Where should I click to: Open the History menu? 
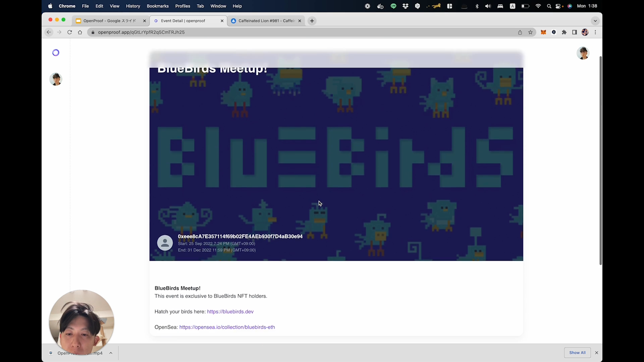pyautogui.click(x=133, y=6)
